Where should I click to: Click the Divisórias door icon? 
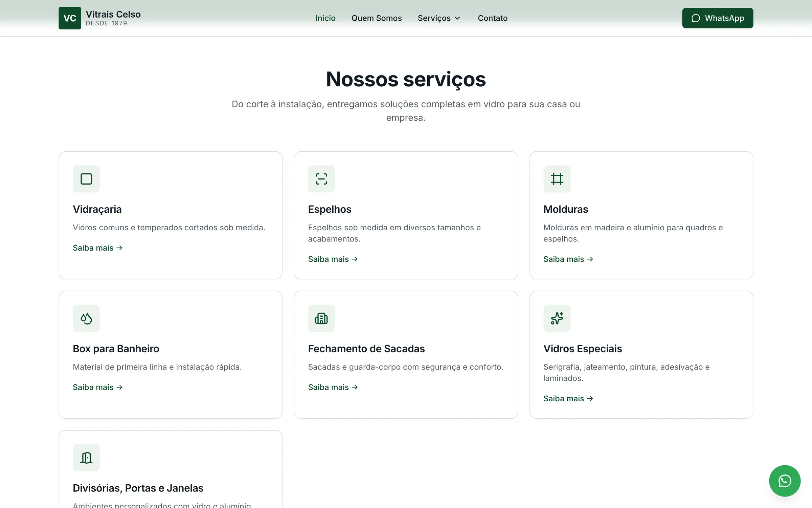(86, 458)
